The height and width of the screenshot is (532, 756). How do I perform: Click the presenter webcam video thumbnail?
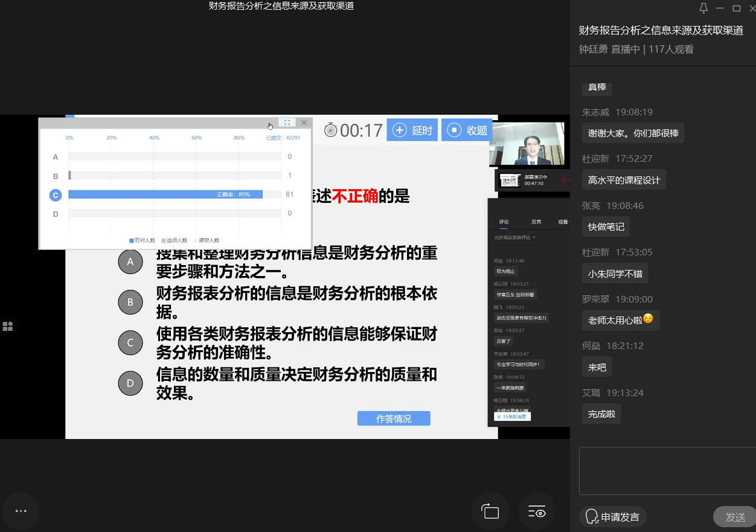click(527, 144)
